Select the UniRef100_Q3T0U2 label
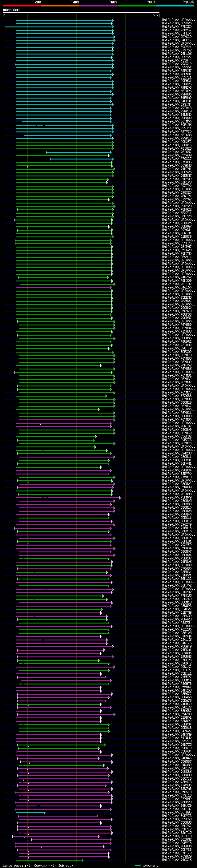This screenshot has width=197, height=868. (177, 345)
